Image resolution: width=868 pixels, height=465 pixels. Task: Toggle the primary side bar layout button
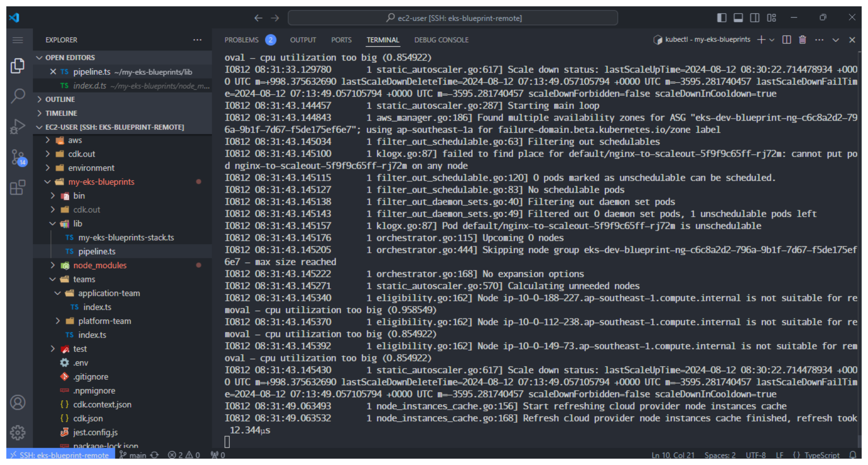[x=721, y=18]
